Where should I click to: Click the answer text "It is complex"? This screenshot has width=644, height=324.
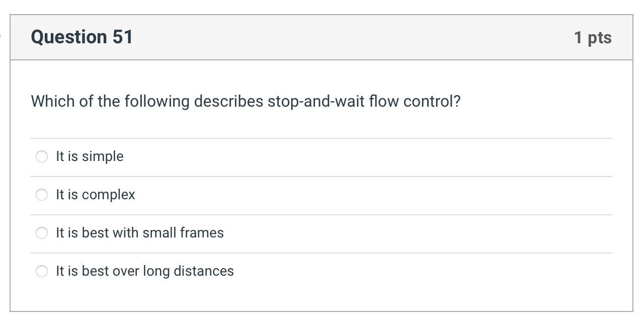96,195
